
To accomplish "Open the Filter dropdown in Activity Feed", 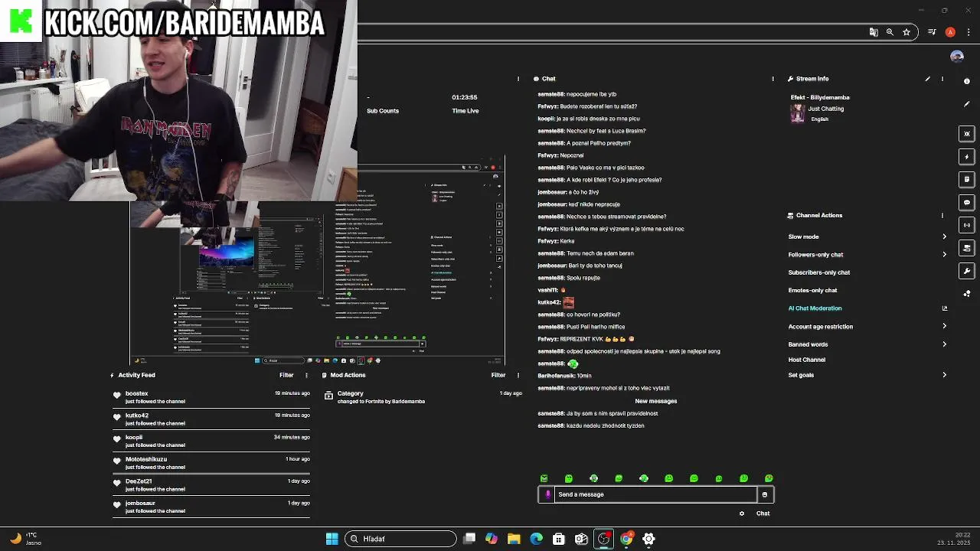I will click(x=286, y=376).
